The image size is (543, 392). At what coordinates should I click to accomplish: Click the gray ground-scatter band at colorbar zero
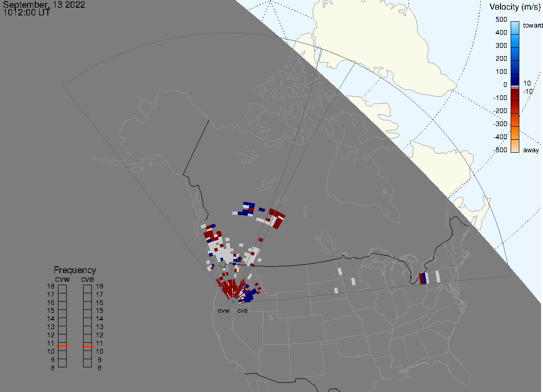[x=515, y=87]
